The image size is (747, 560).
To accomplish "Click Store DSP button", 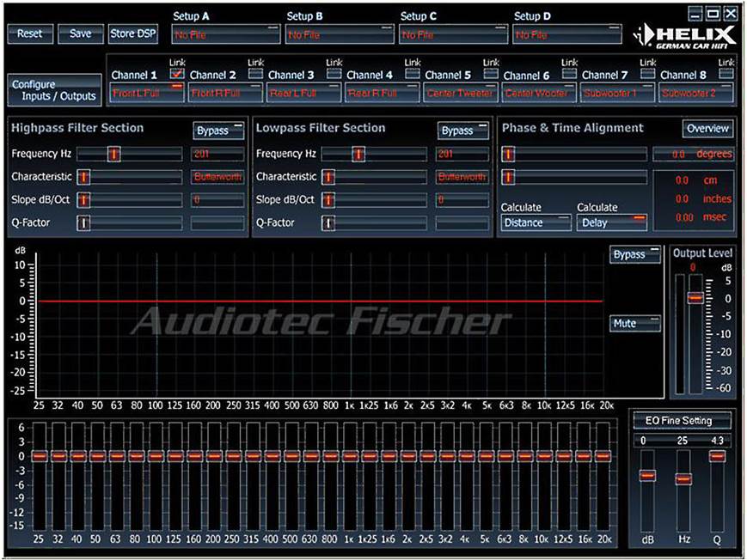I will tap(133, 33).
